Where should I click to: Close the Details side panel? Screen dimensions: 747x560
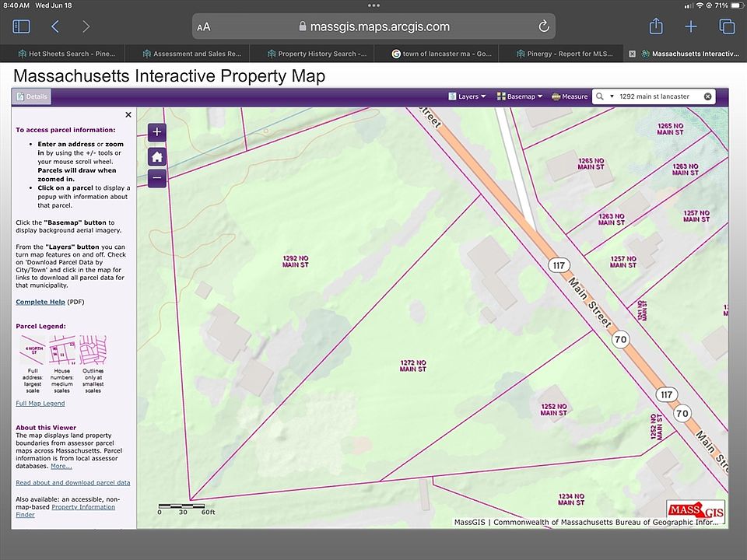pos(128,114)
